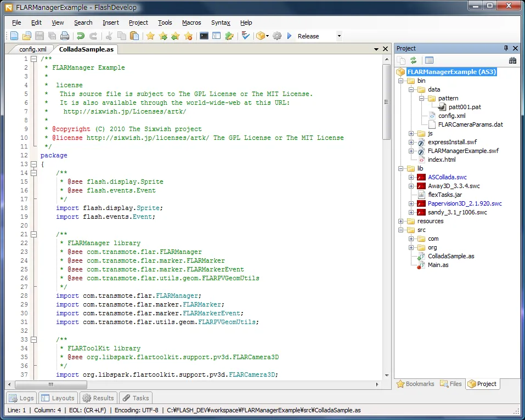Click the Project panel properties list icon
This screenshot has width=525, height=420.
click(x=429, y=60)
